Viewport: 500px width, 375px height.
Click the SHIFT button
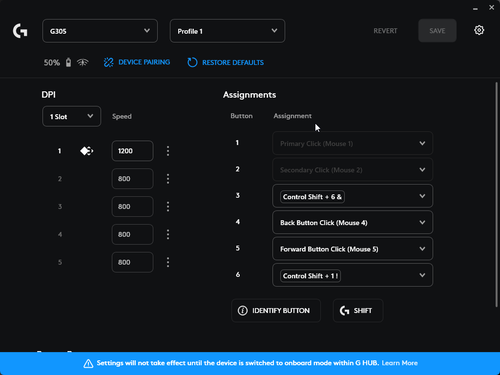coord(358,311)
